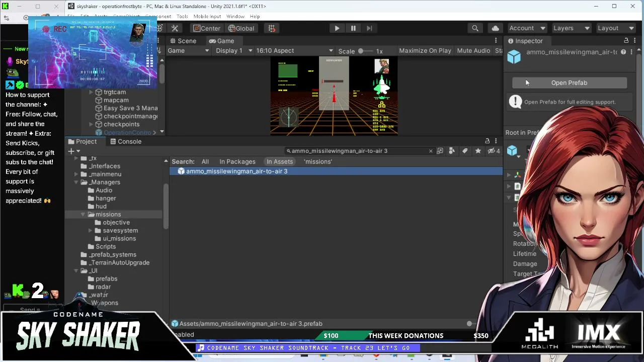Open the Window menu

(235, 17)
